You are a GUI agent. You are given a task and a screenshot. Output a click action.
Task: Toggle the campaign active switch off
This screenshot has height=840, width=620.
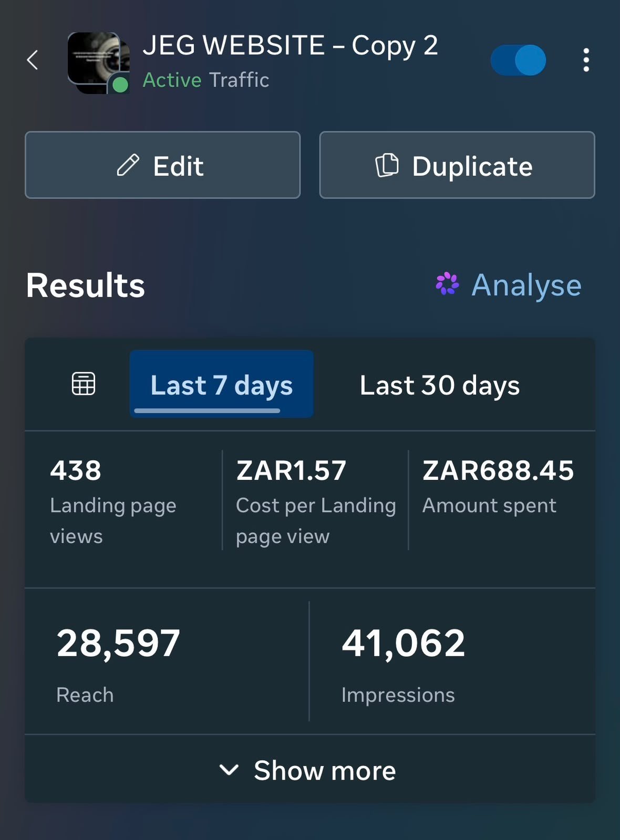(x=518, y=60)
